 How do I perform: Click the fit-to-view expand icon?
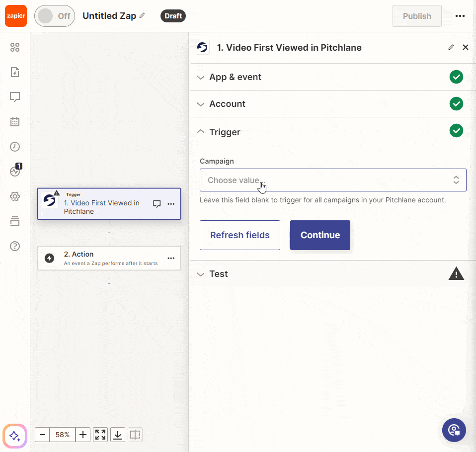(x=100, y=435)
